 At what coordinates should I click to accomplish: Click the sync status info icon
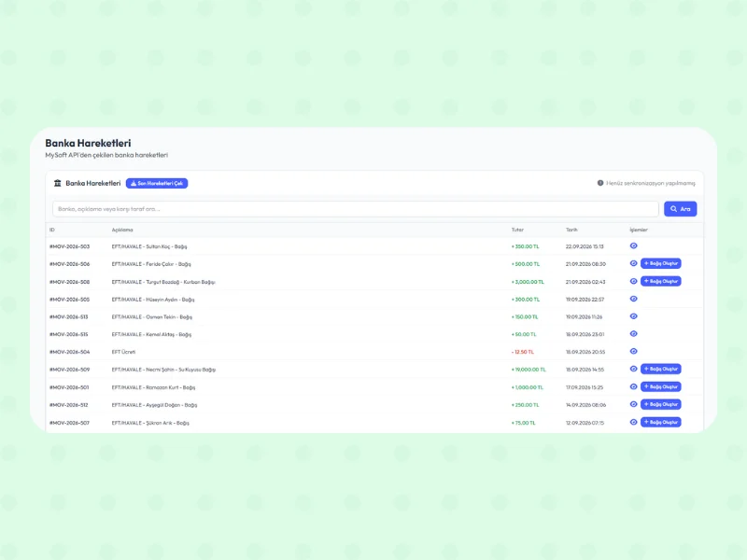[600, 183]
